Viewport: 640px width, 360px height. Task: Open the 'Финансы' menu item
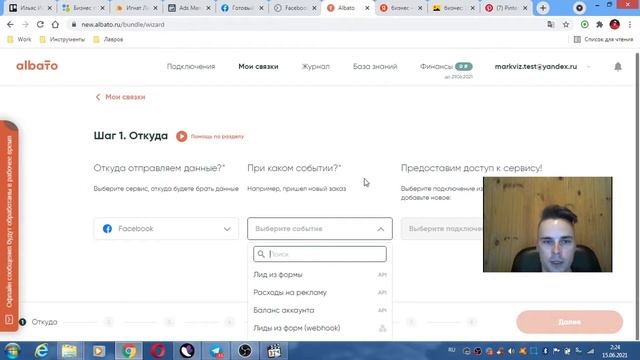[x=436, y=67]
